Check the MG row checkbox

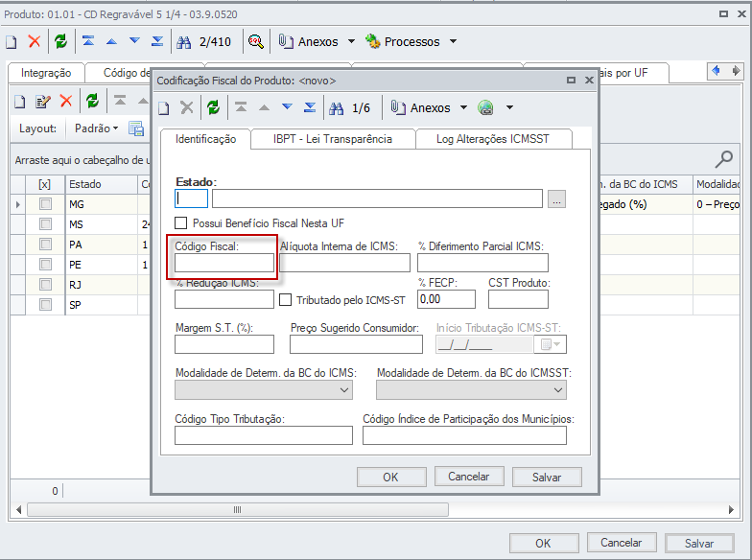[45, 204]
